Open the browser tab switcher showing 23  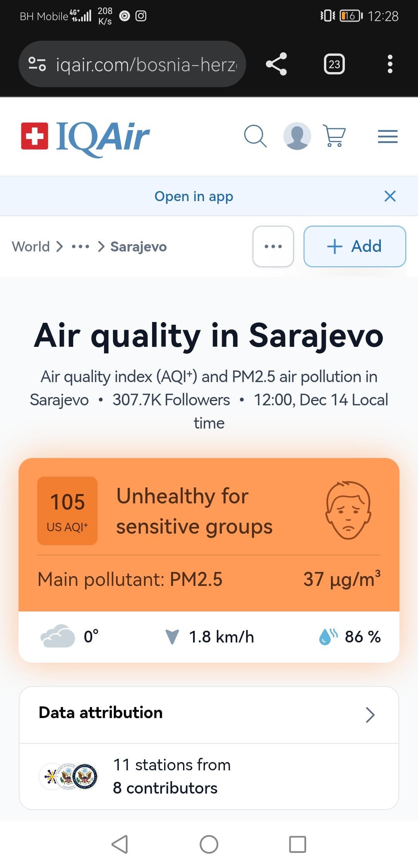pos(334,64)
